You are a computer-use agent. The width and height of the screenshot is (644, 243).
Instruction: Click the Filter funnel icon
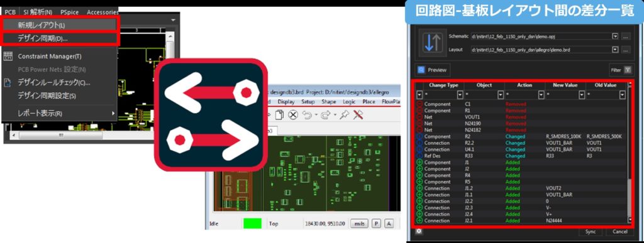pos(627,70)
